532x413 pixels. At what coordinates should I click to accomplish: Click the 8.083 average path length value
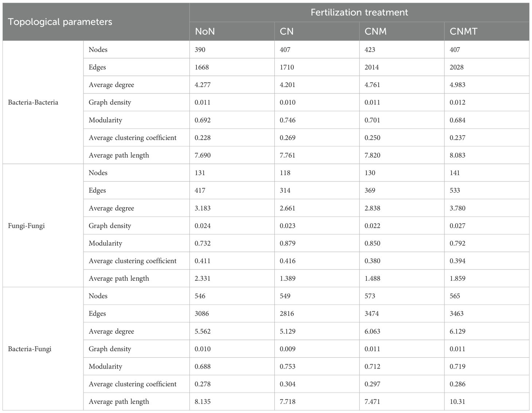click(x=457, y=156)
